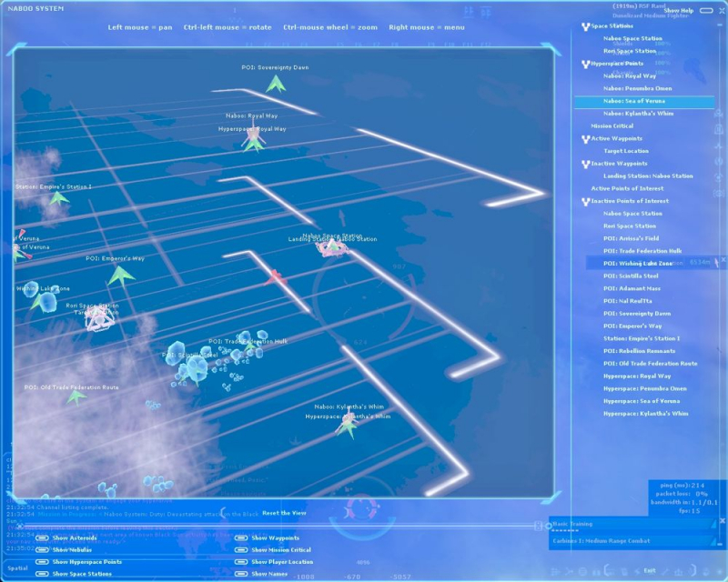Select POI: Sovereignty Dawn list entry
This screenshot has width=728, height=582.
(637, 314)
